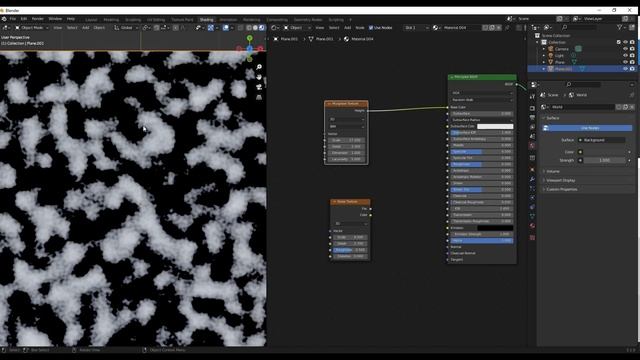
Task: Click the Blender logo menu icon
Action: [4, 19]
